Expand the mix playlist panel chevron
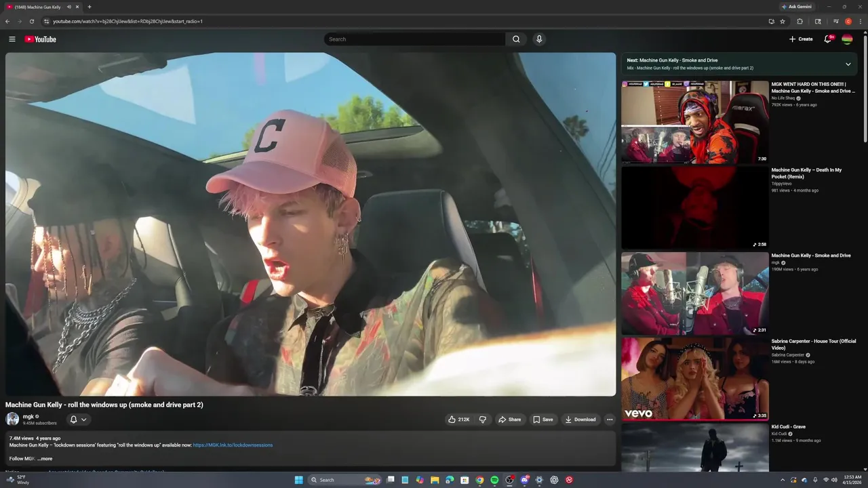The width and height of the screenshot is (868, 488). (848, 64)
